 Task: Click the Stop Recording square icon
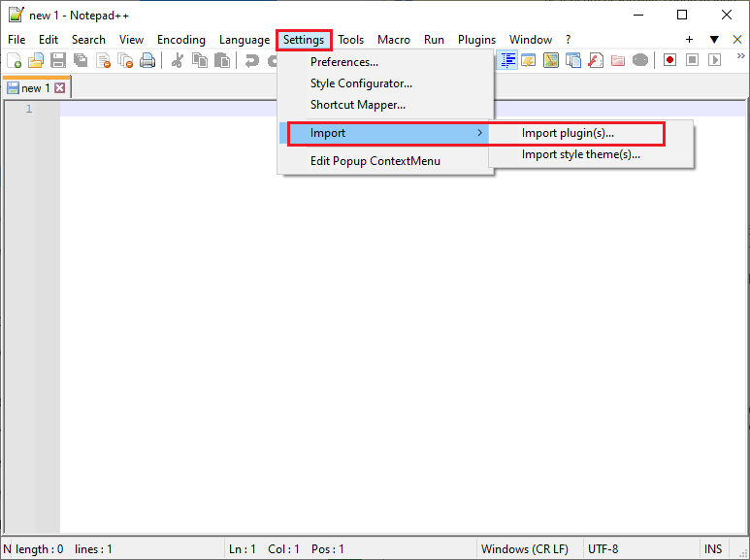click(692, 60)
